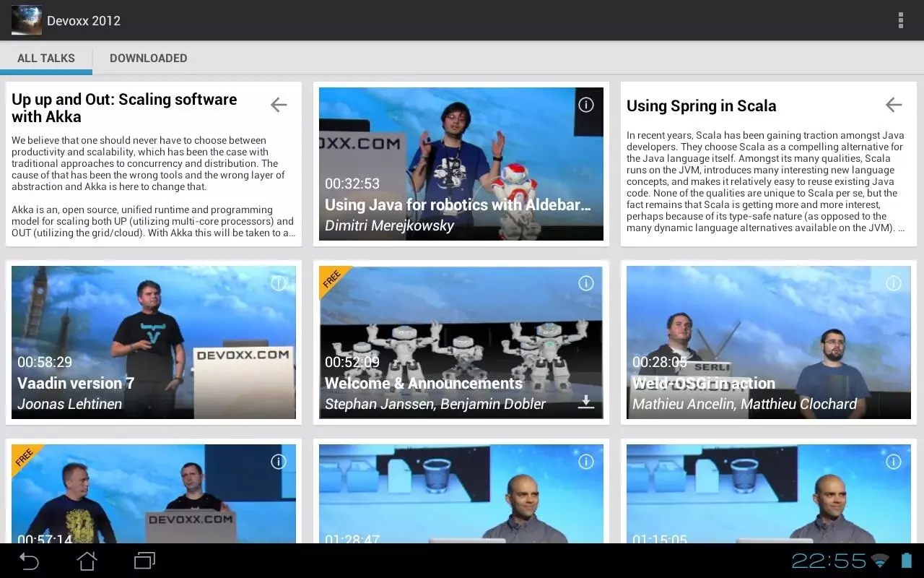Flip back the Using Spring in Scala card arrow
Screen dimensions: 924x578
(894, 105)
